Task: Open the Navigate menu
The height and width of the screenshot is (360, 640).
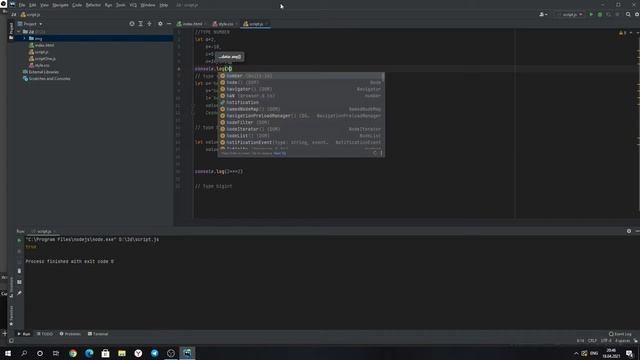Action: (60, 5)
